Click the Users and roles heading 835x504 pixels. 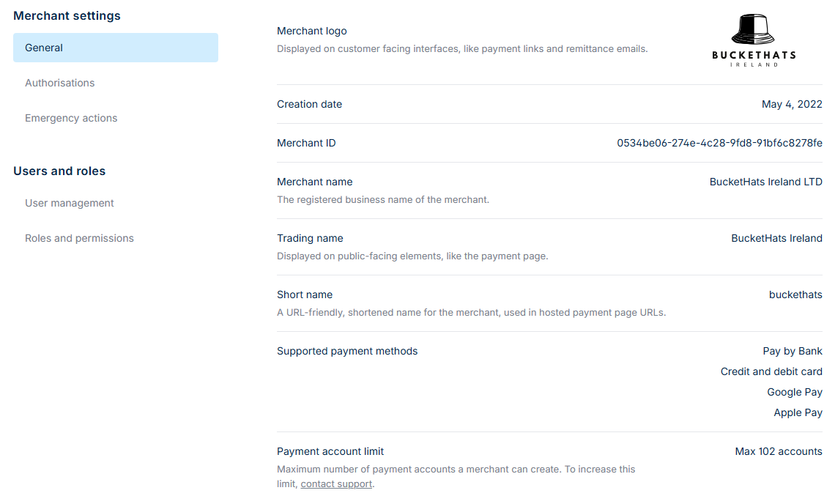coord(59,171)
